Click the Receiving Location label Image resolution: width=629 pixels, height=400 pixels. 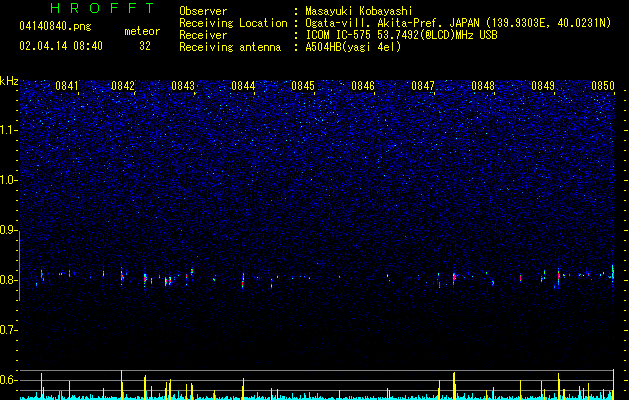(233, 23)
